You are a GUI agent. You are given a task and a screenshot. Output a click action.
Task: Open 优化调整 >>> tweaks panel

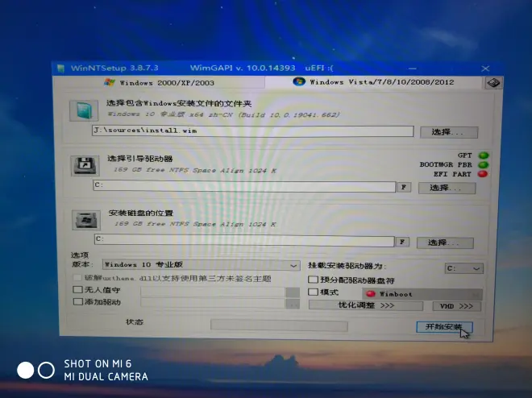pyautogui.click(x=366, y=305)
